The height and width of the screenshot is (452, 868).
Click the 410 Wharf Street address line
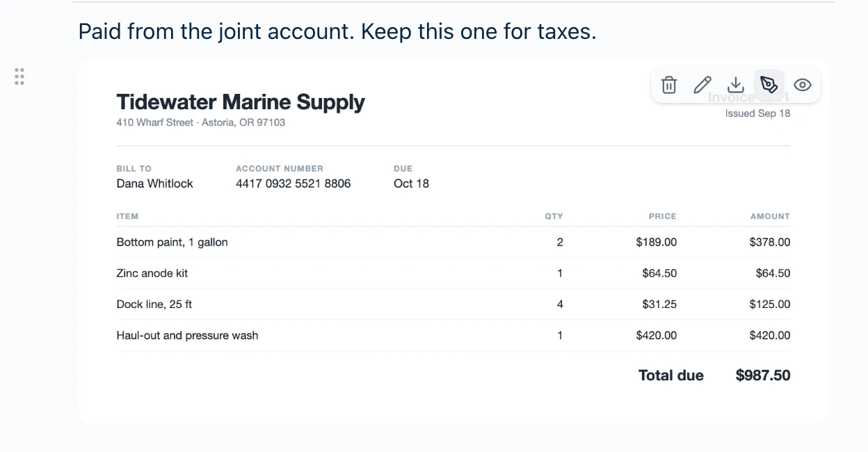pos(200,122)
